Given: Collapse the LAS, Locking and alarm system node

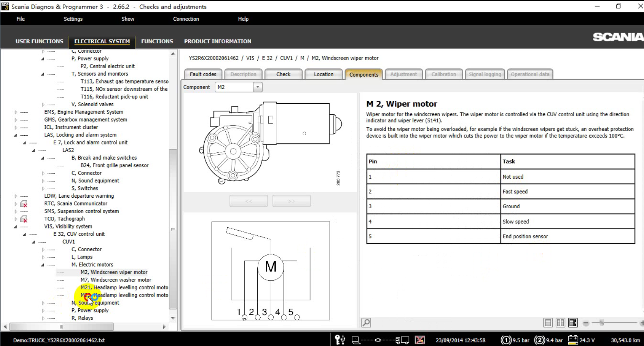Looking at the screenshot, I should coord(15,135).
